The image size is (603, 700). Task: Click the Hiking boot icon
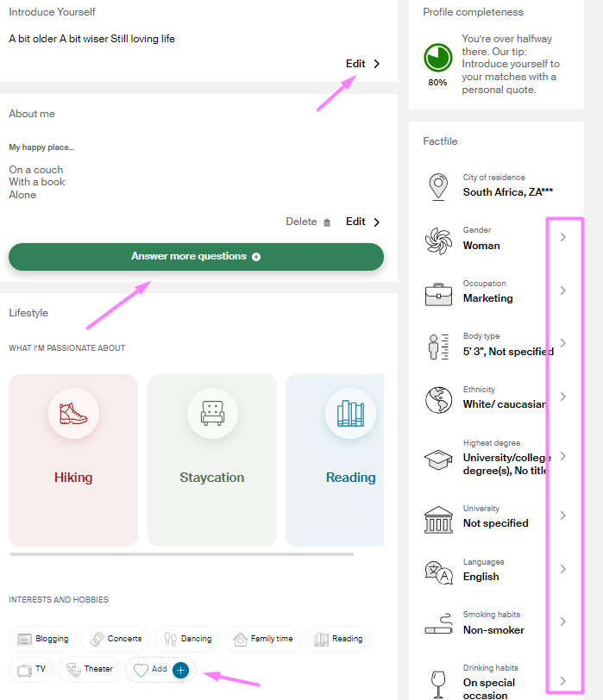[x=73, y=414]
